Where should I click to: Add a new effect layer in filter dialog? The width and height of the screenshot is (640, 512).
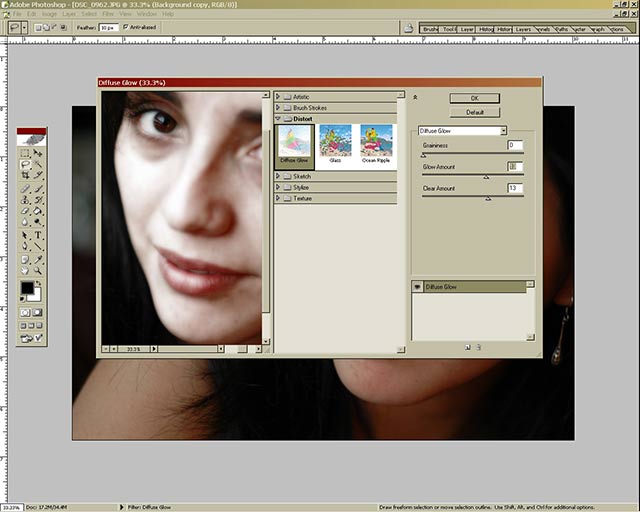pyautogui.click(x=468, y=347)
